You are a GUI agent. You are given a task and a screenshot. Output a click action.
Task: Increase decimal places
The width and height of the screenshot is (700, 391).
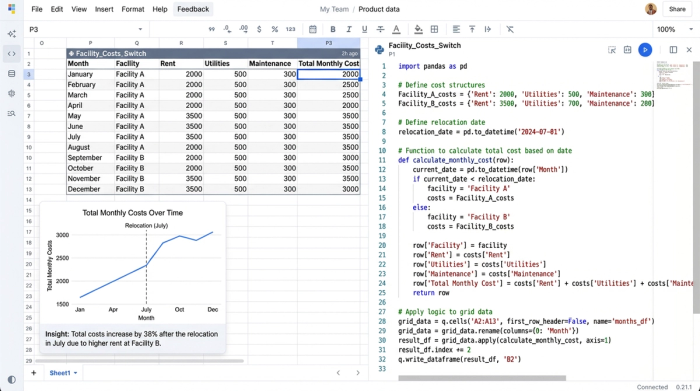coord(243,29)
